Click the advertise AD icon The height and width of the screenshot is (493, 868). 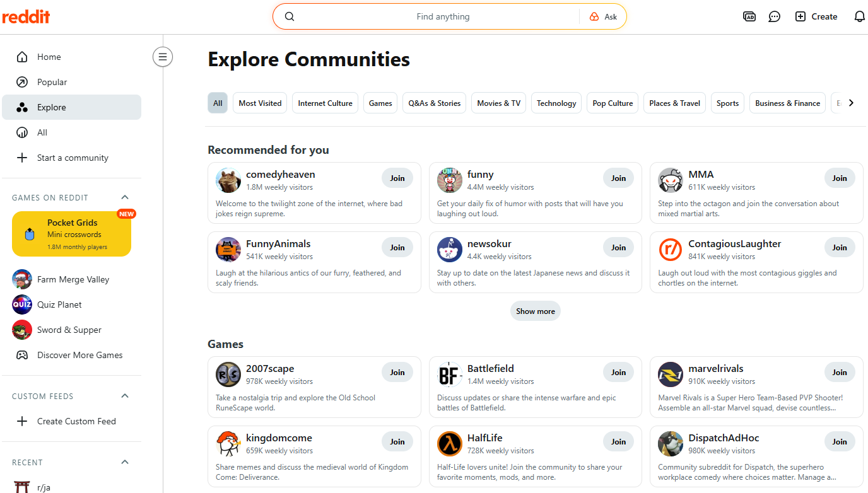click(x=749, y=17)
